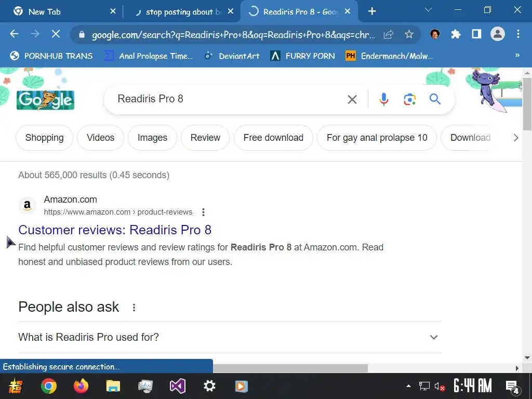Share this page from address bar
The height and width of the screenshot is (399, 532).
pyautogui.click(x=389, y=34)
